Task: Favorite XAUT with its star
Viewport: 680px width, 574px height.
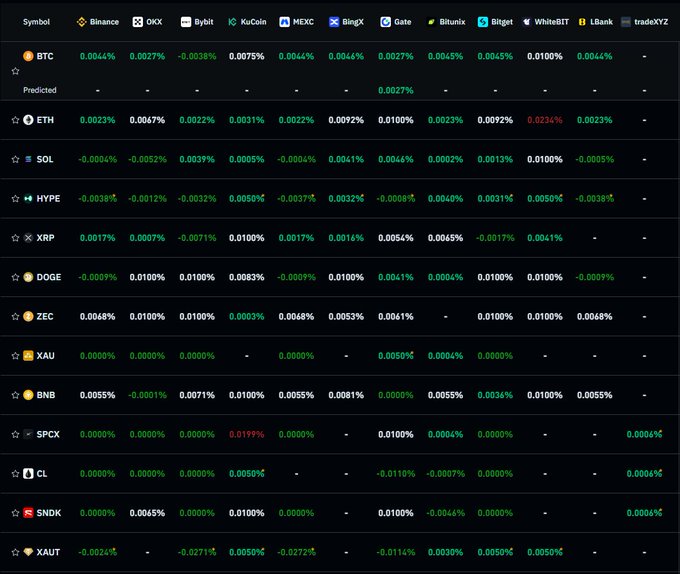Action: point(16,552)
